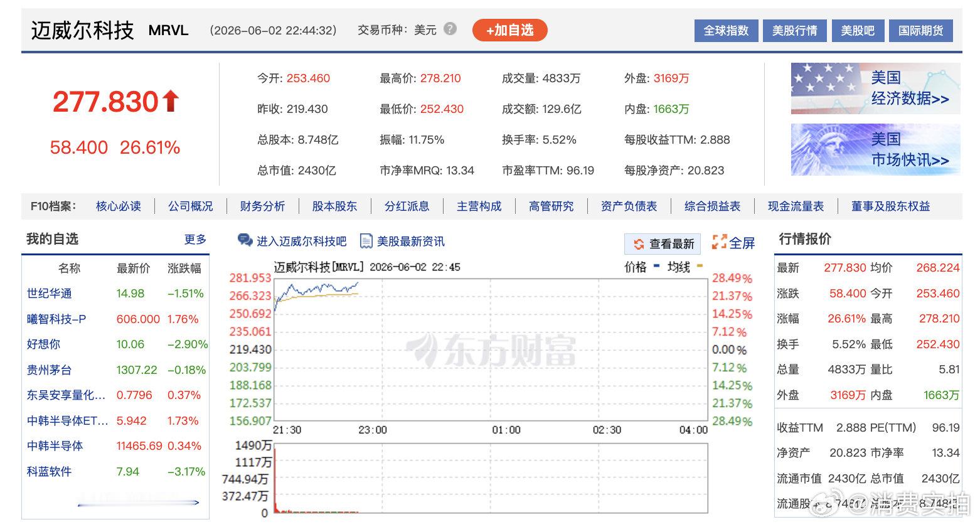
Task: Click 贵州茅台 latest price 1307.22
Action: pyautogui.click(x=137, y=370)
